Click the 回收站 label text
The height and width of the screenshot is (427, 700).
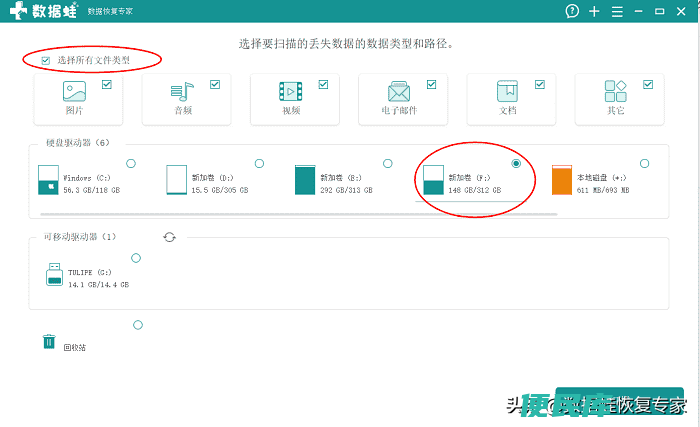pos(75,347)
